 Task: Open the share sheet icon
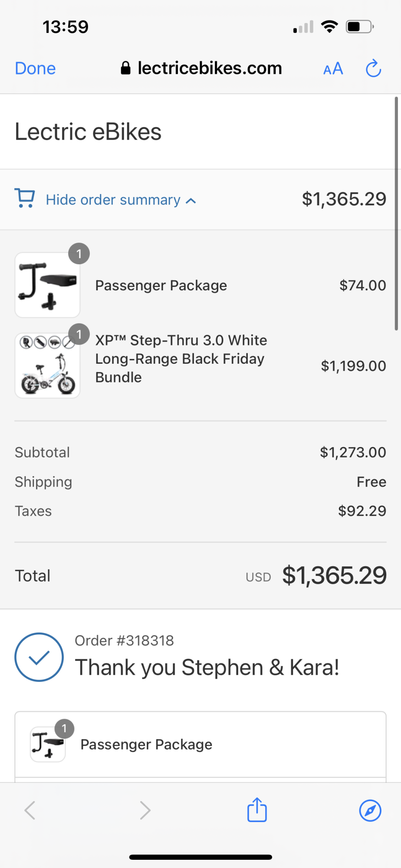pos(257,810)
